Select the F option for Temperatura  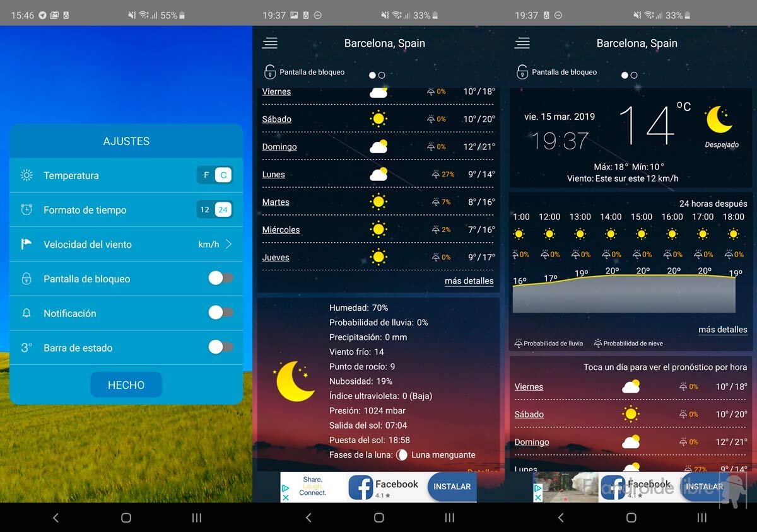(x=206, y=175)
